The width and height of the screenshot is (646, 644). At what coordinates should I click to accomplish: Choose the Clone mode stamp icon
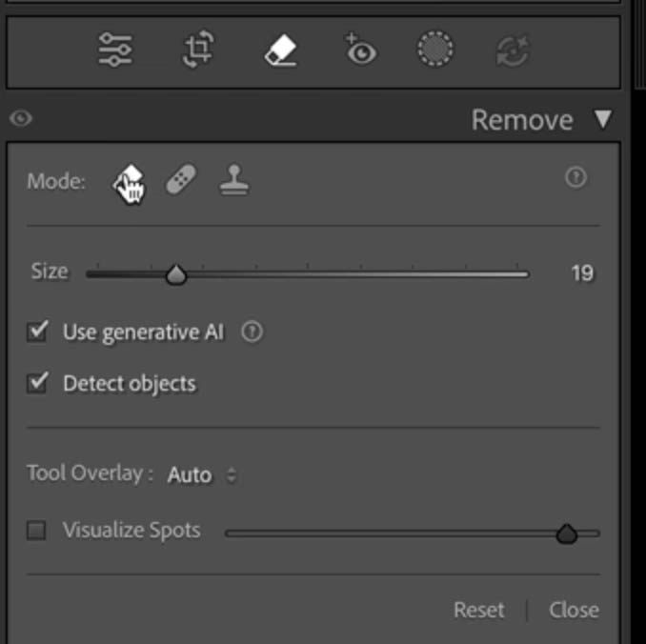233,180
